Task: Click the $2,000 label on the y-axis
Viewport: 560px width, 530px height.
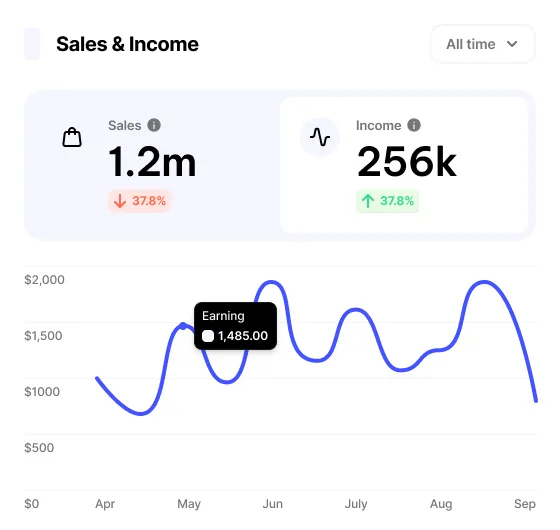Action: (x=44, y=280)
